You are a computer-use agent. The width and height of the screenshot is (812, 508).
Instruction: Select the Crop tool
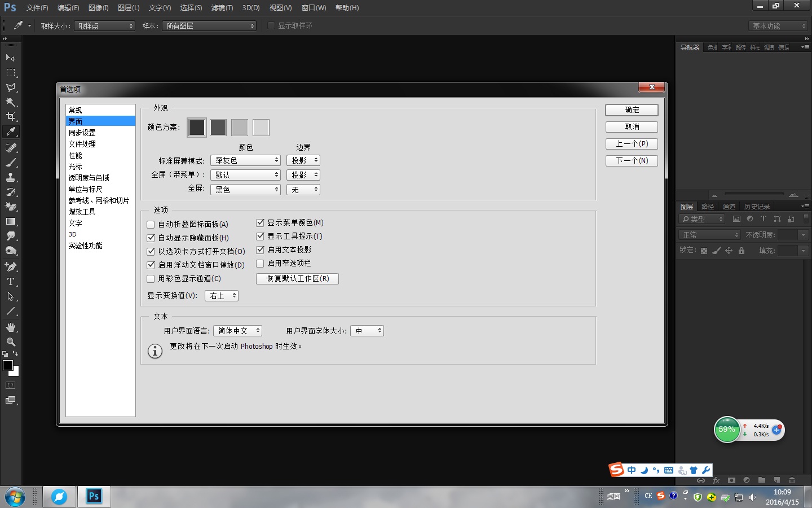pyautogui.click(x=11, y=117)
